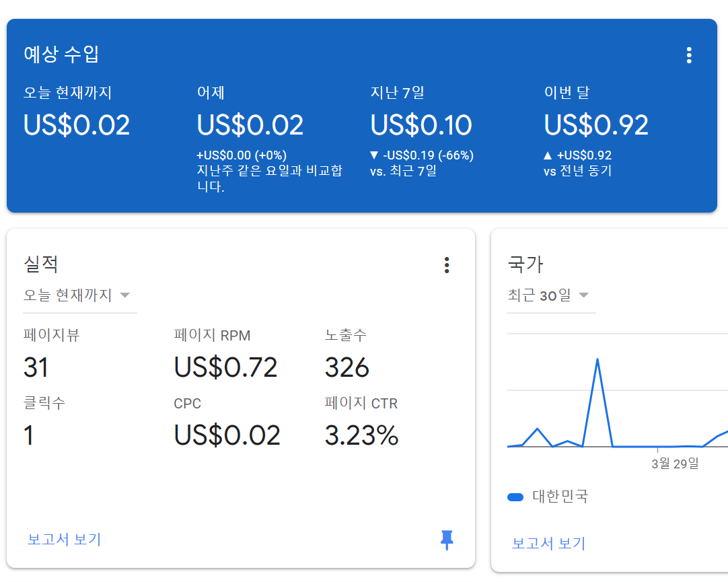Click the 페이지뷰 value 31
Viewport: 728px width, 582px height.
point(36,367)
